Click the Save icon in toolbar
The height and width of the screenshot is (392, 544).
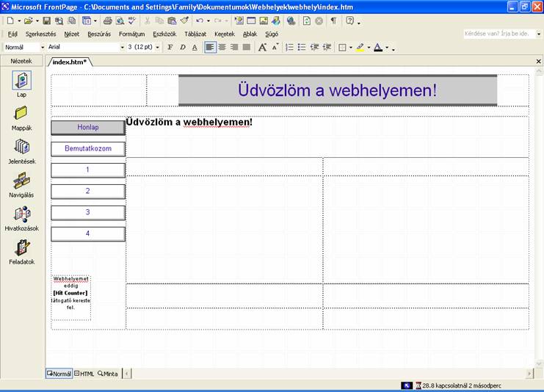(x=47, y=21)
